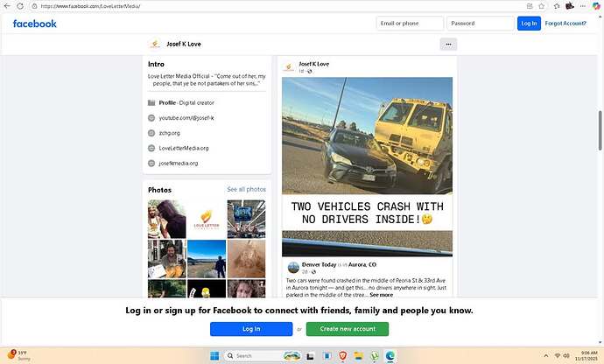Click Josef K Love profile avatar in header
This screenshot has height=364, width=604.
[155, 44]
